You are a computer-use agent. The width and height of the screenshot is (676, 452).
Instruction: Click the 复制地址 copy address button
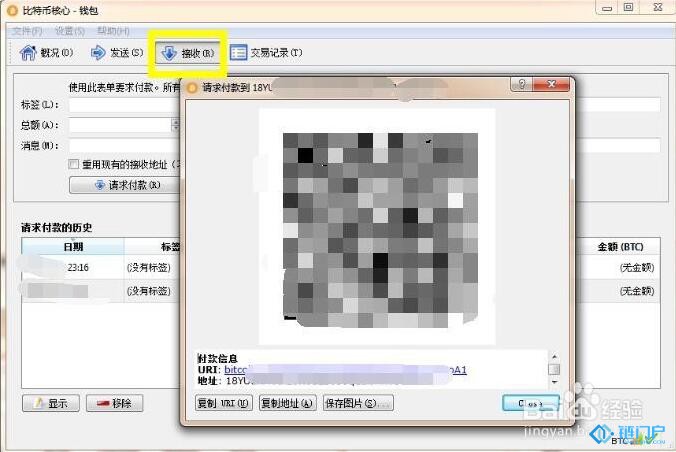[x=288, y=403]
